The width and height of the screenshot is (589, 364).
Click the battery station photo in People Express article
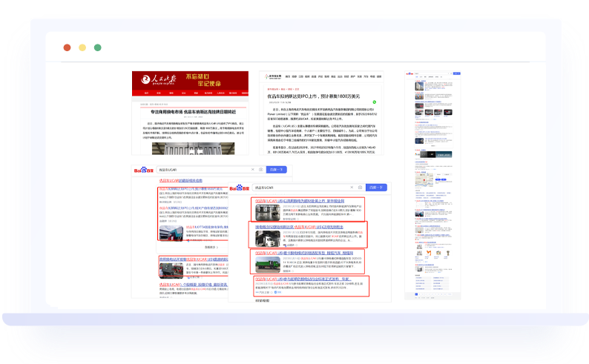pos(193,148)
